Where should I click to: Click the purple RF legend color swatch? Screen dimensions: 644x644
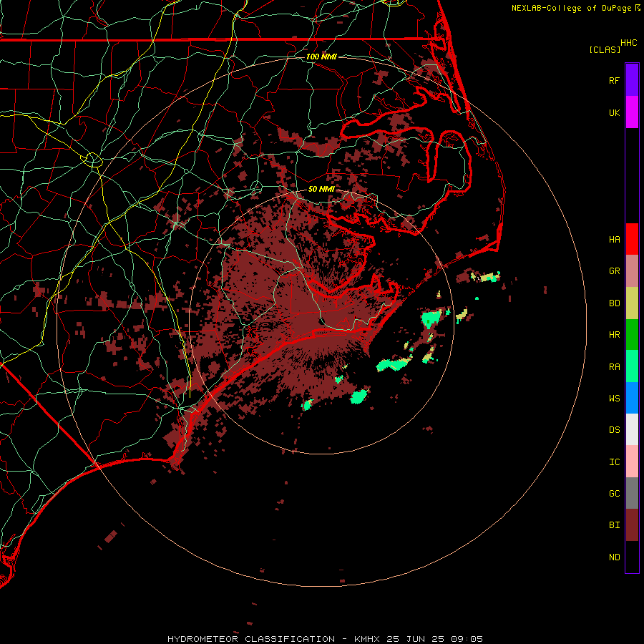pyautogui.click(x=632, y=80)
